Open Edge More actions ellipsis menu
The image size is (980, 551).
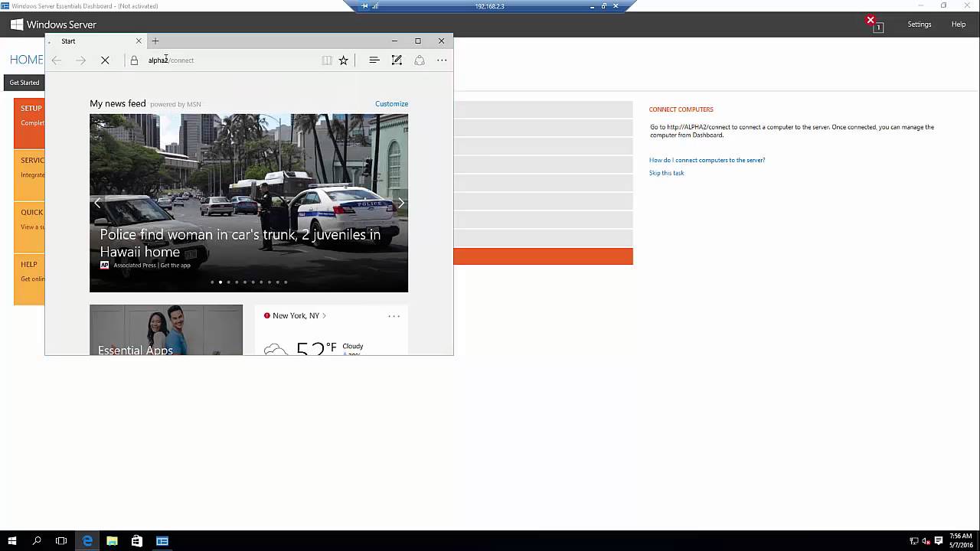[x=442, y=60]
